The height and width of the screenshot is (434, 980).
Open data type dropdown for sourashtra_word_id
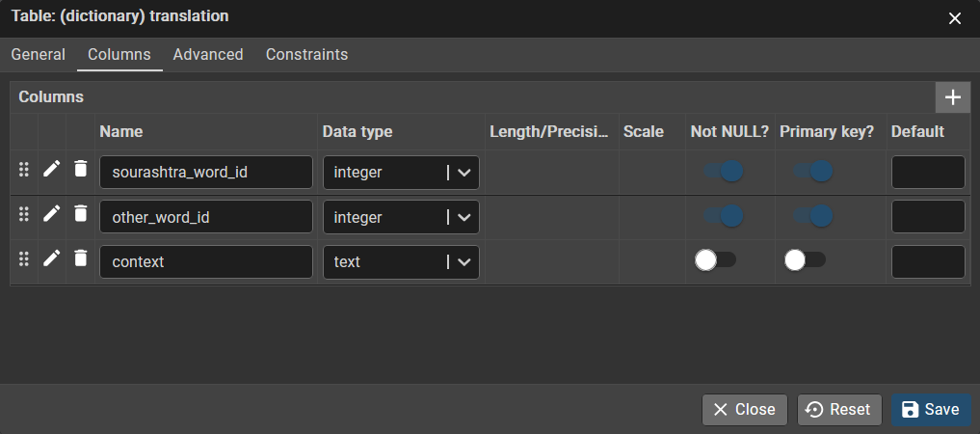point(401,173)
